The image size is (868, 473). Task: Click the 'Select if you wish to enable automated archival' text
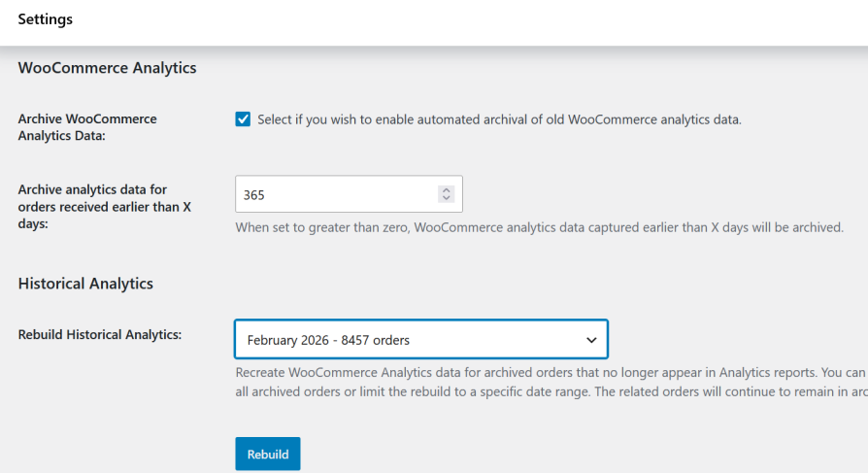point(499,119)
